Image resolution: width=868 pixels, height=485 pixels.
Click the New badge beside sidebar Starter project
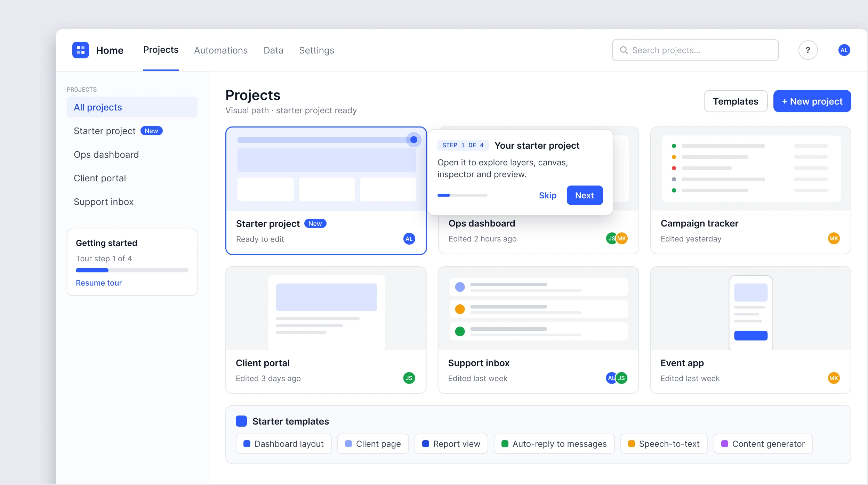151,131
